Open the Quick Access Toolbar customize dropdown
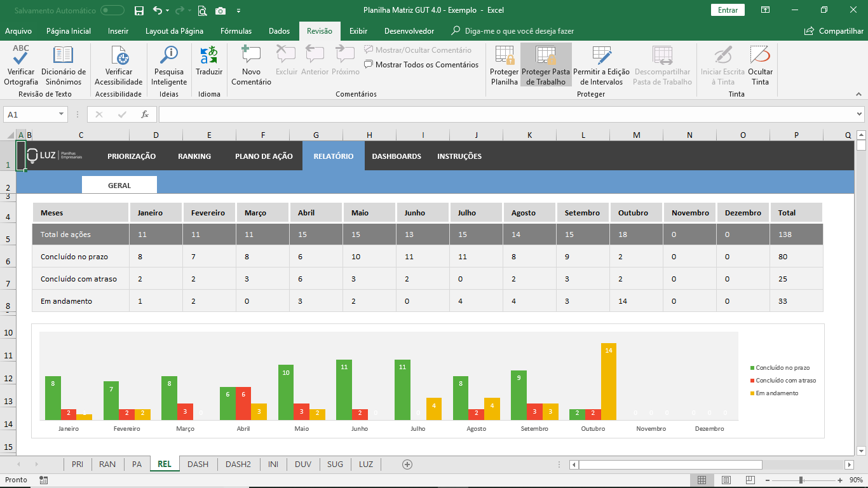The height and width of the screenshot is (488, 868). pyautogui.click(x=238, y=11)
